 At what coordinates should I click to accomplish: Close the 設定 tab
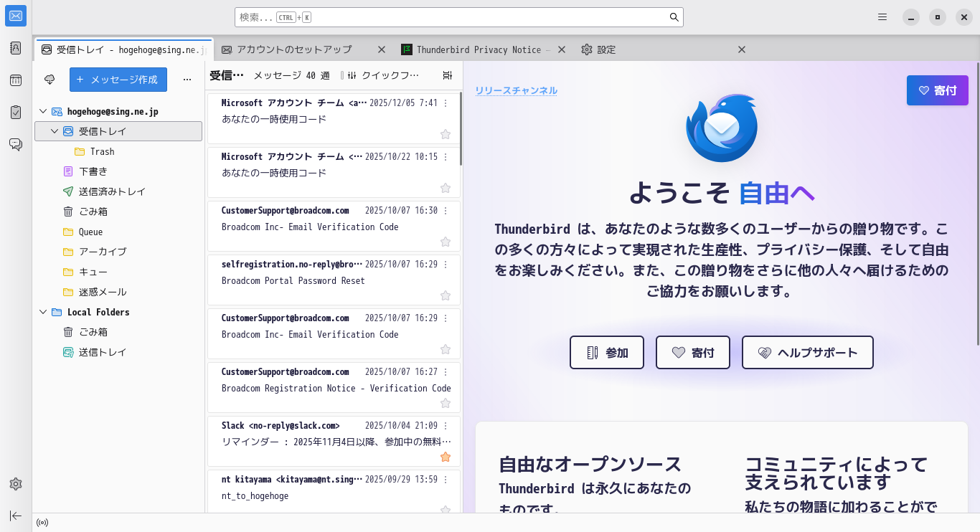coord(742,49)
